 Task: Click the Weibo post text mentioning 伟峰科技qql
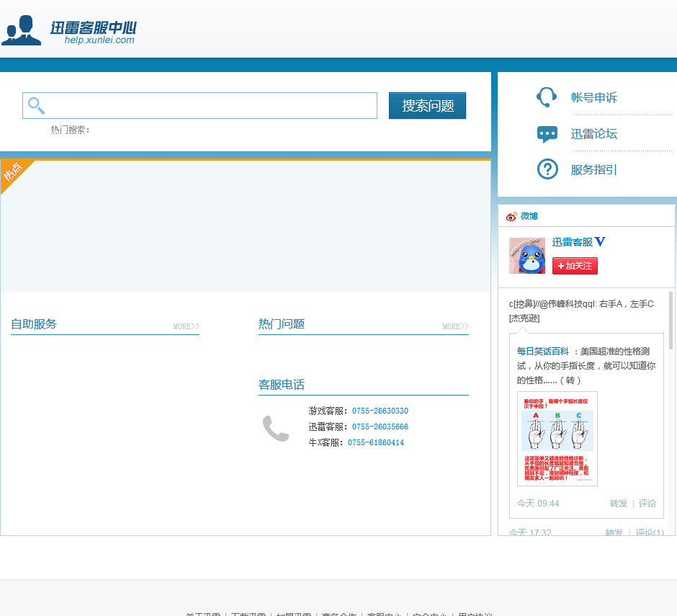581,311
